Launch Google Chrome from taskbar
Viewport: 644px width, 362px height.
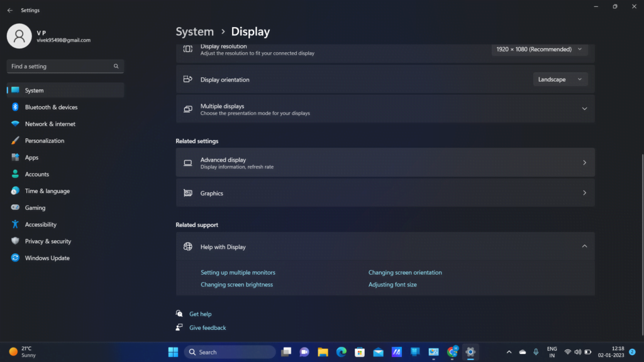click(452, 352)
